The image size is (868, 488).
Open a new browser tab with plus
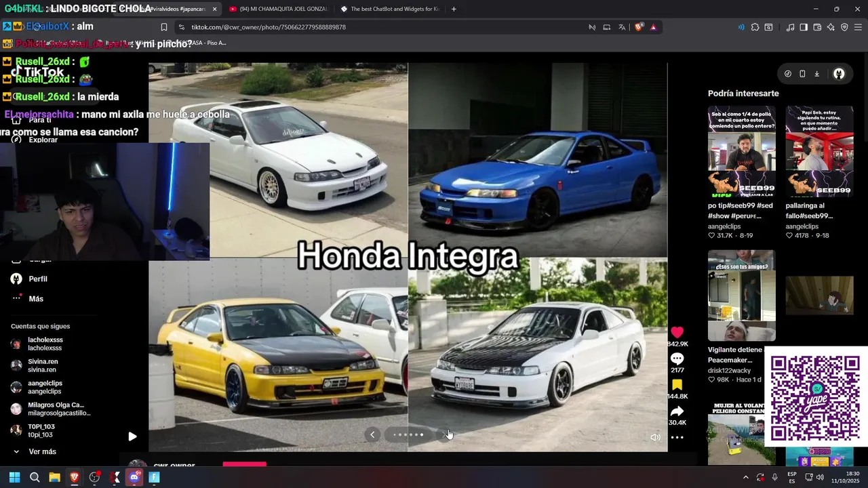454,9
